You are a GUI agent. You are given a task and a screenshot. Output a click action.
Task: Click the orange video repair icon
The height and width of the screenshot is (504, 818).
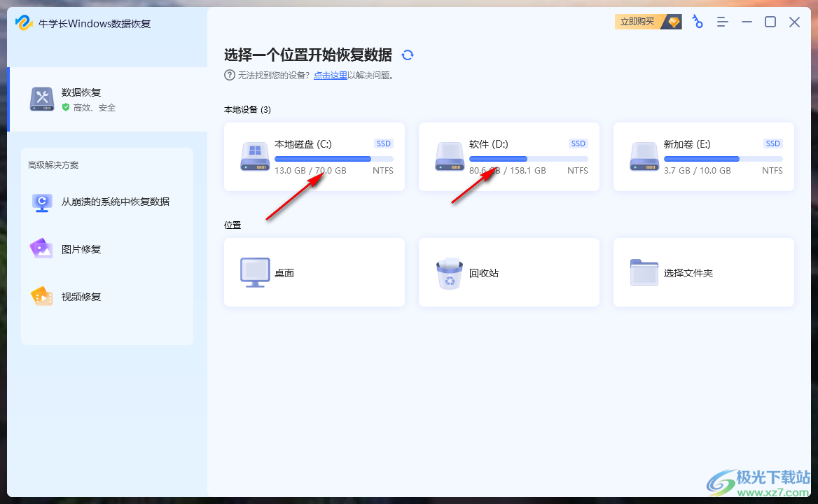pos(42,296)
